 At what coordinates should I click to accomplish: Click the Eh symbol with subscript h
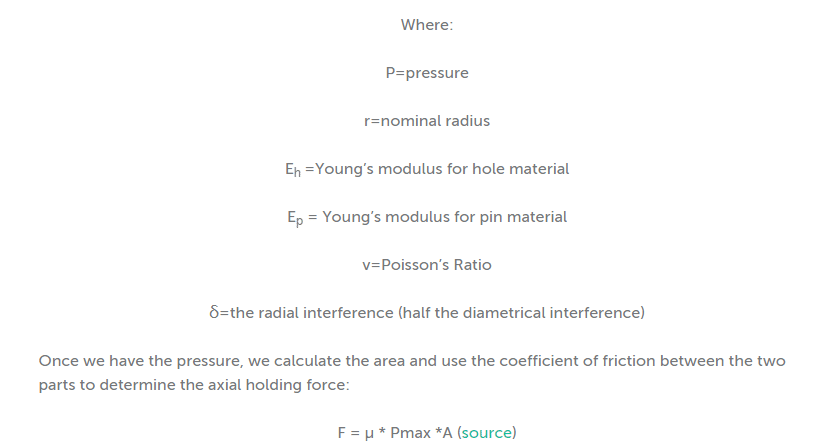coord(293,170)
